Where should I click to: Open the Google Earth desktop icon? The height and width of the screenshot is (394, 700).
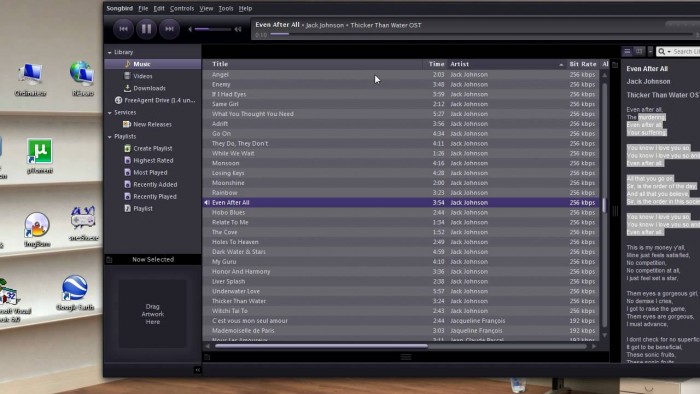coord(75,293)
